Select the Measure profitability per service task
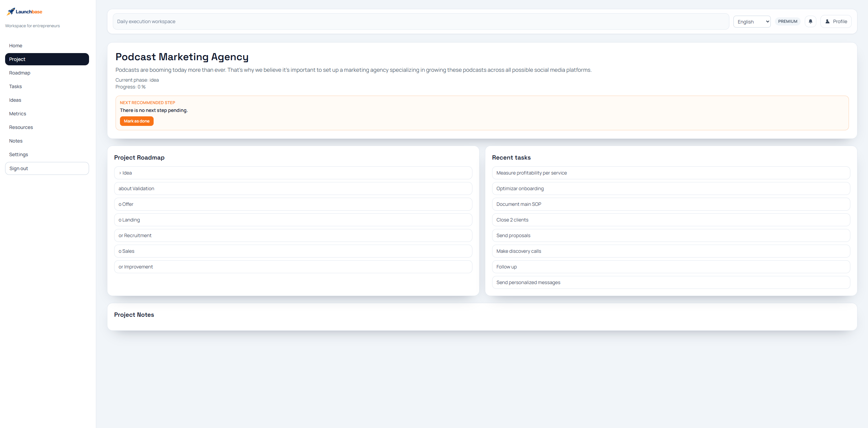The height and width of the screenshot is (428, 868). [x=671, y=172]
